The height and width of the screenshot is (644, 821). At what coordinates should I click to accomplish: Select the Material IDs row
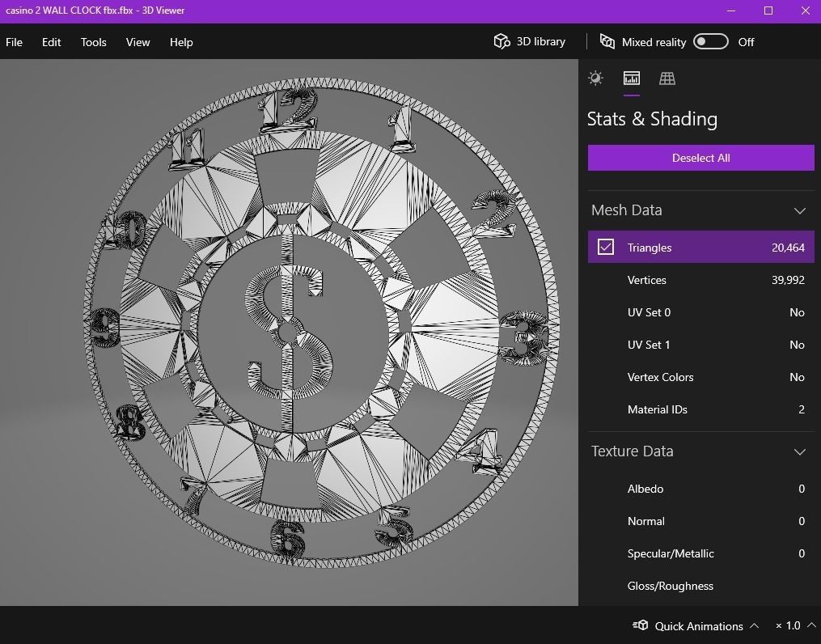tap(700, 409)
